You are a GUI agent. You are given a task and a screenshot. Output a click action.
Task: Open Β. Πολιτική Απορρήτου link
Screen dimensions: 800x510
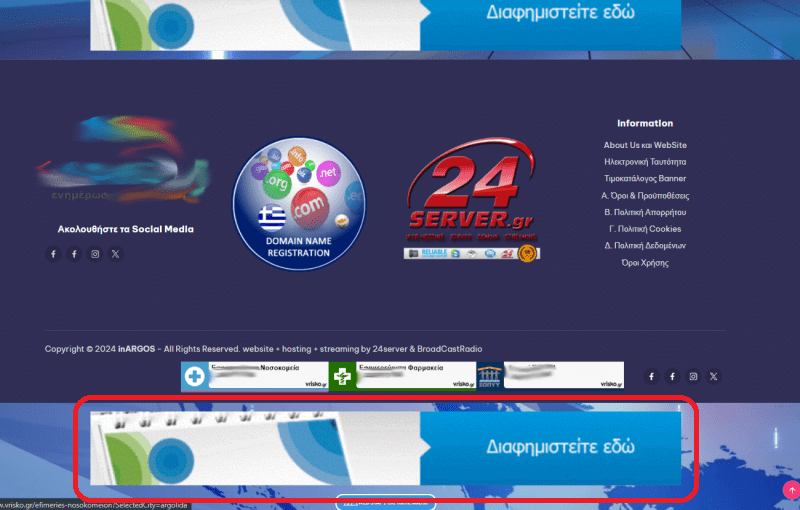645,213
